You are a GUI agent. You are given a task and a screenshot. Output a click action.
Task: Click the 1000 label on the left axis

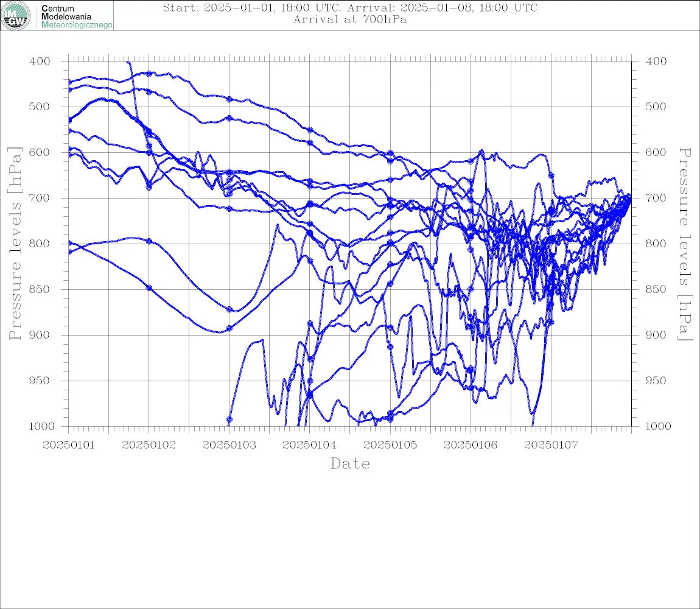coord(42,426)
